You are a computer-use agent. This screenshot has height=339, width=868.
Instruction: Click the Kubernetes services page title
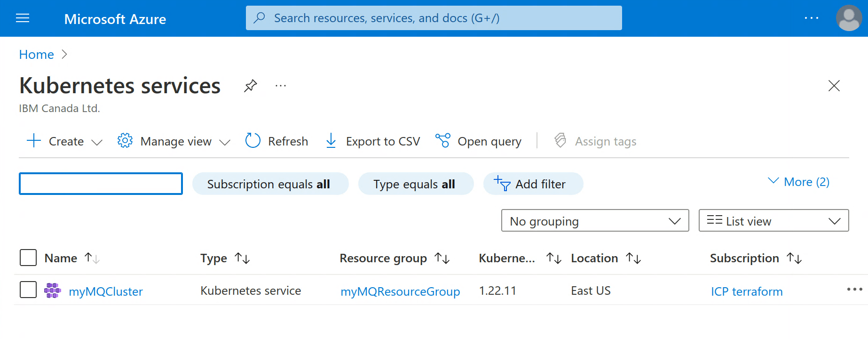120,86
